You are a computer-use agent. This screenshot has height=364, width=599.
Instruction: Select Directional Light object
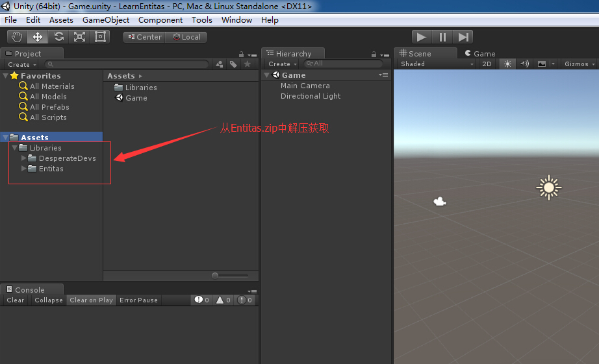click(310, 96)
